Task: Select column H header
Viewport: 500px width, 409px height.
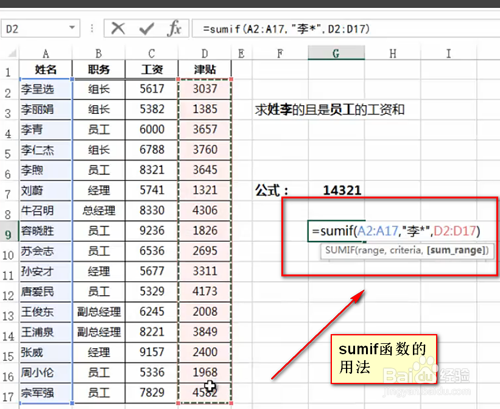Action: [x=393, y=53]
